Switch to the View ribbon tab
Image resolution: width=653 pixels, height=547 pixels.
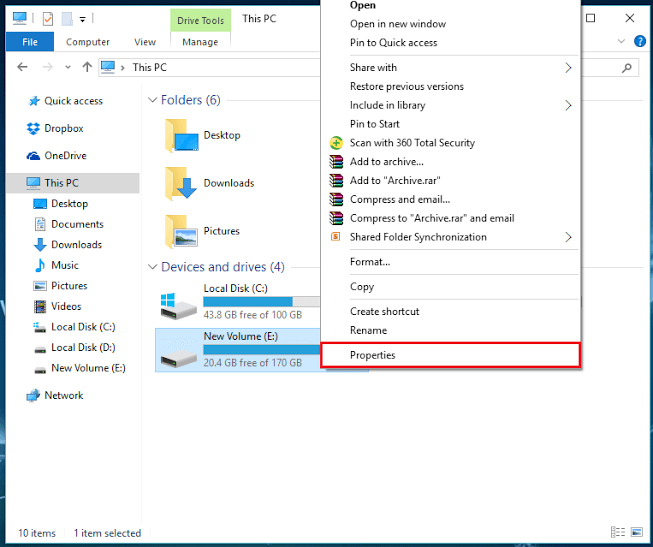coord(145,42)
